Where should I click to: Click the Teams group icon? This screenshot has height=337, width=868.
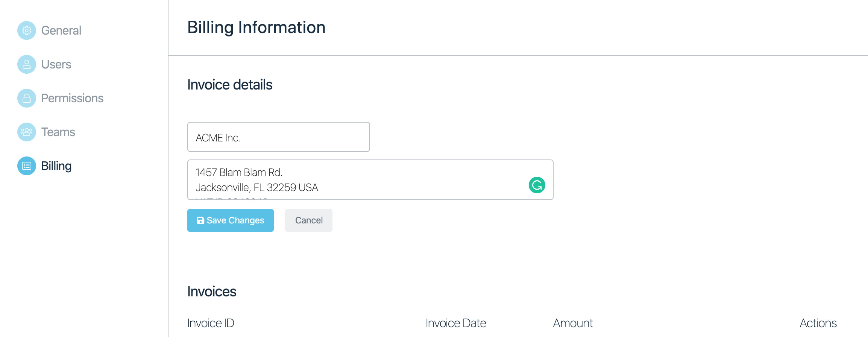click(x=27, y=132)
